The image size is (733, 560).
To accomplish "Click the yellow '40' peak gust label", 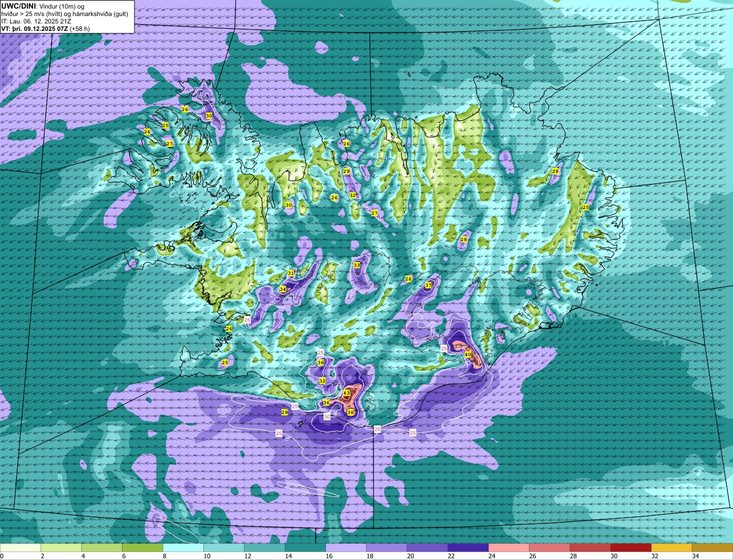I will 468,354.
